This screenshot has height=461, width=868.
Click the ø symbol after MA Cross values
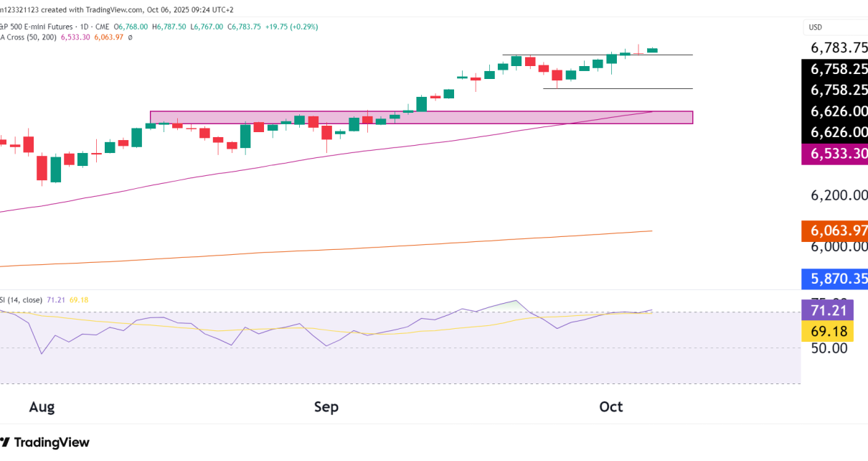130,37
